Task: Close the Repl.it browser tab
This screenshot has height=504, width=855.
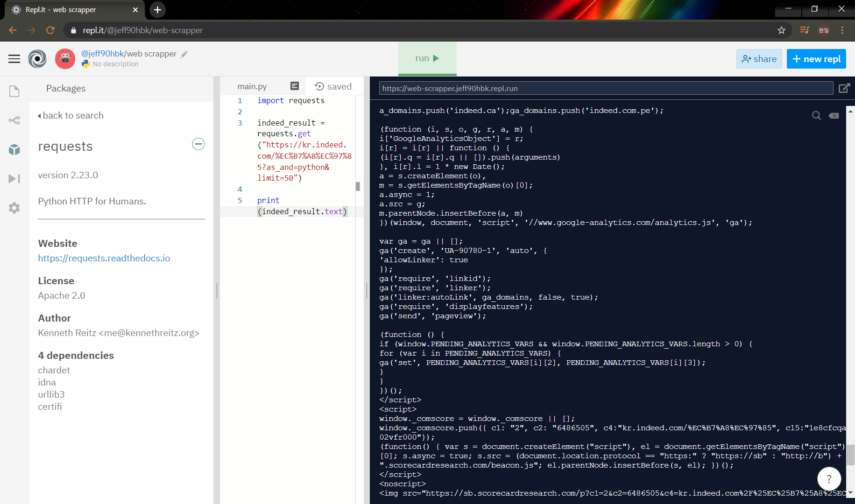Action: point(135,10)
